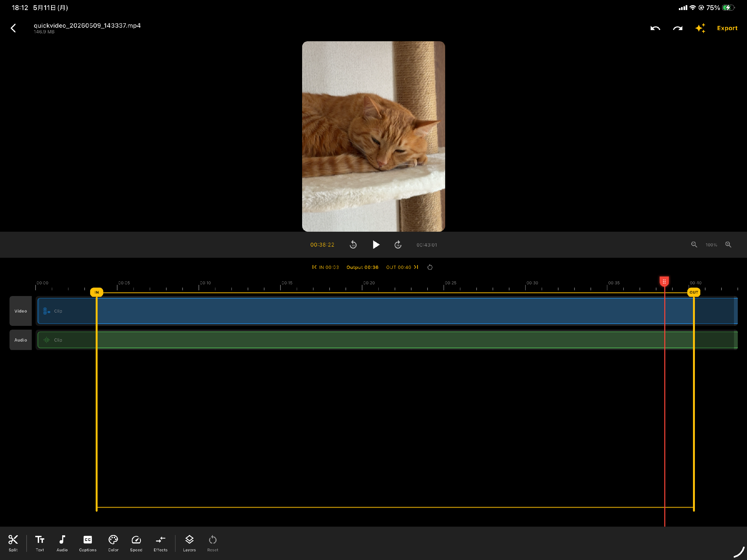Open the Captions tool
747x560 pixels.
pos(88,543)
